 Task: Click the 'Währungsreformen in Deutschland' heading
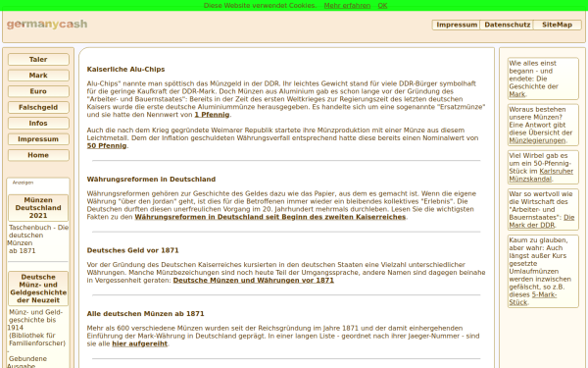[151, 180]
